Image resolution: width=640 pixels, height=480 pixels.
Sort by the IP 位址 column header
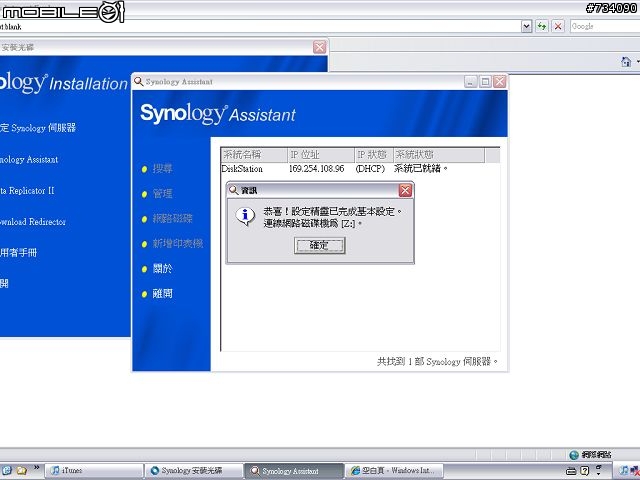[321, 155]
